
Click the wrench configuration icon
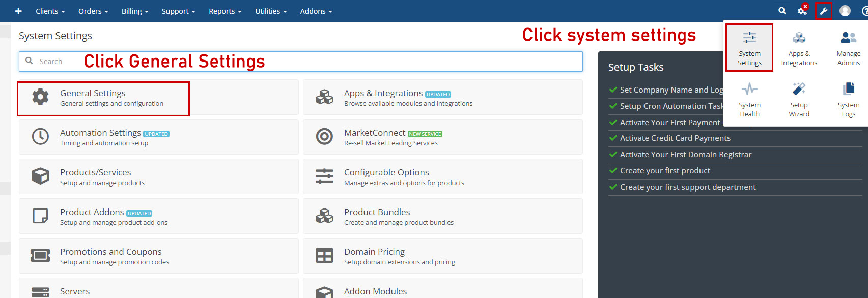point(823,11)
